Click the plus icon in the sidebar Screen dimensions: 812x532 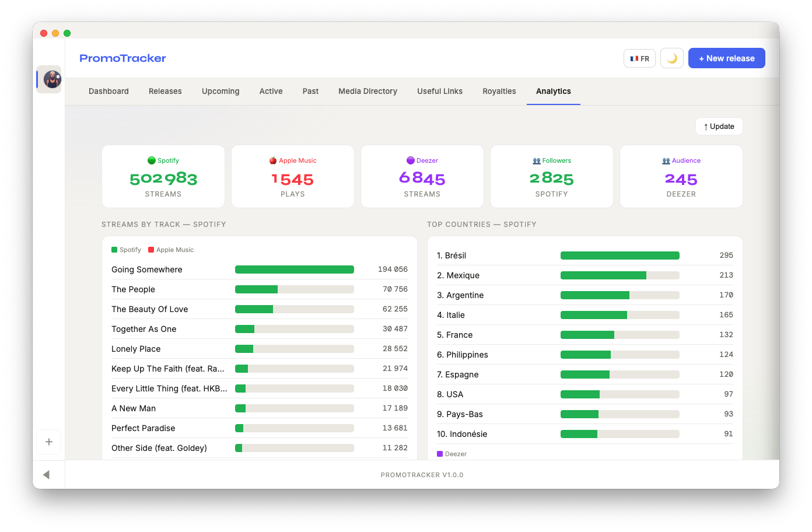49,442
